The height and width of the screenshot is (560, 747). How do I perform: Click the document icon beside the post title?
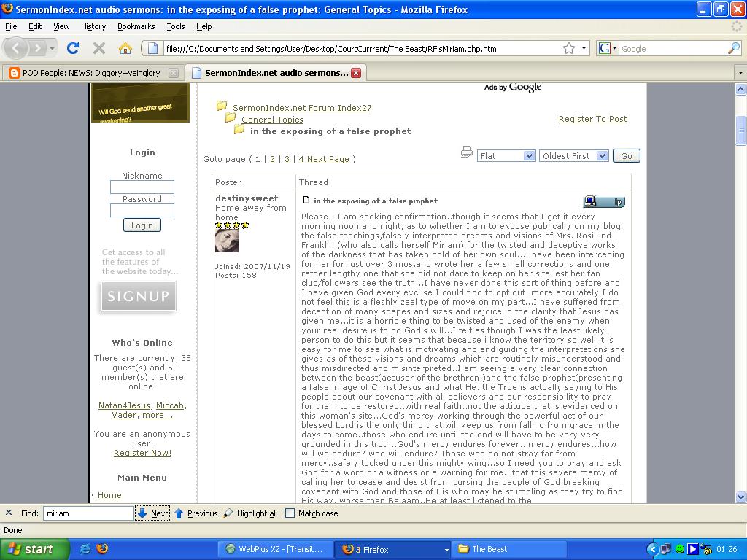306,200
